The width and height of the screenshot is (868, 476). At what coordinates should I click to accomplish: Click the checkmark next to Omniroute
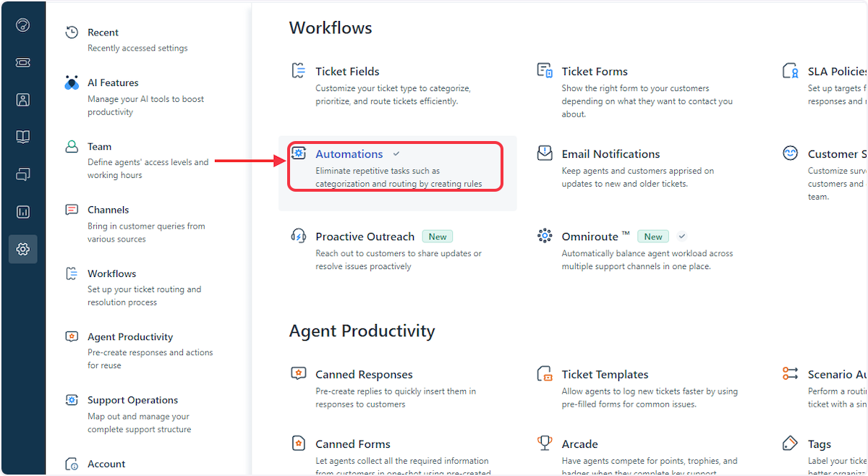pos(681,236)
